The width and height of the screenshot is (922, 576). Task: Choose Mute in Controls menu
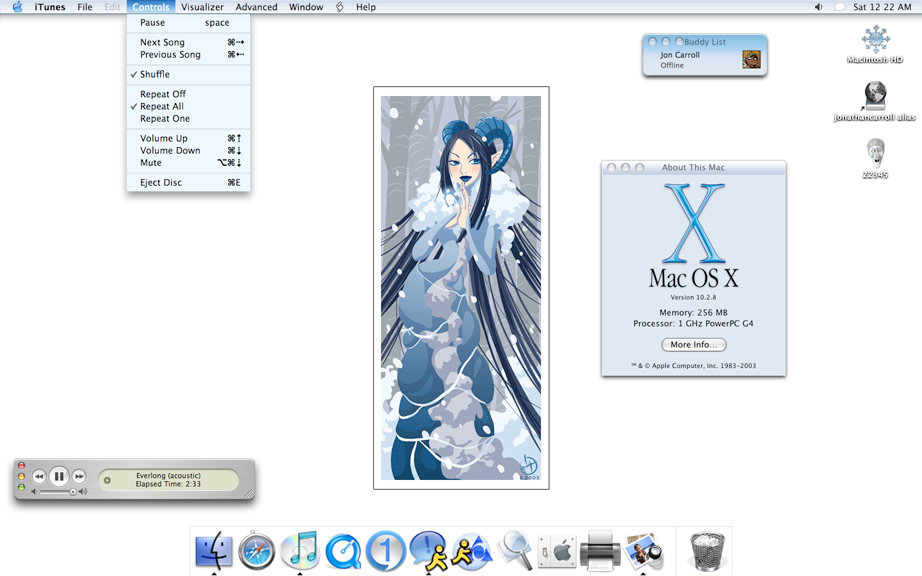[188, 163]
